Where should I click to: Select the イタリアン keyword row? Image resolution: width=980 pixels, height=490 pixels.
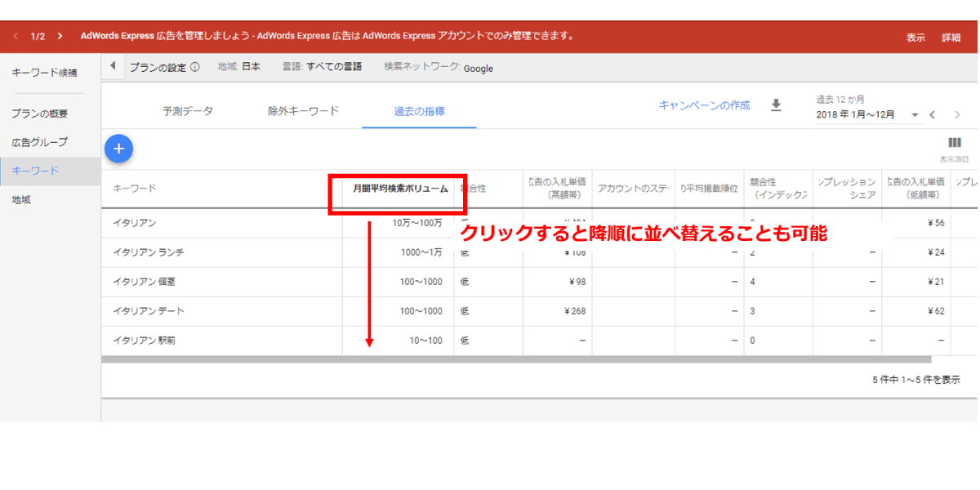[x=134, y=223]
